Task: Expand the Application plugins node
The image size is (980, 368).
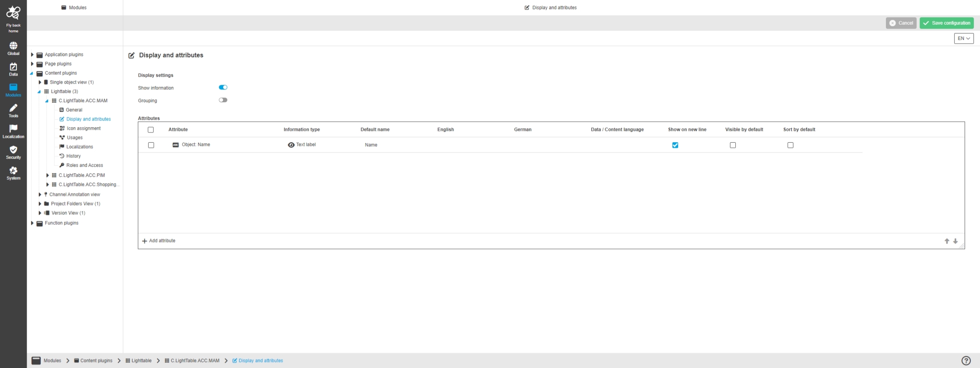Action: (32, 55)
